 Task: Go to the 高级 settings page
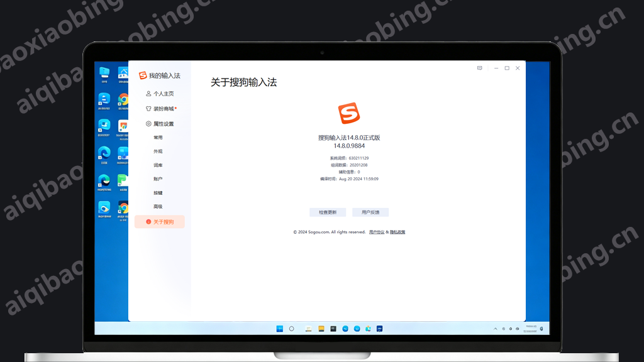[158, 206]
